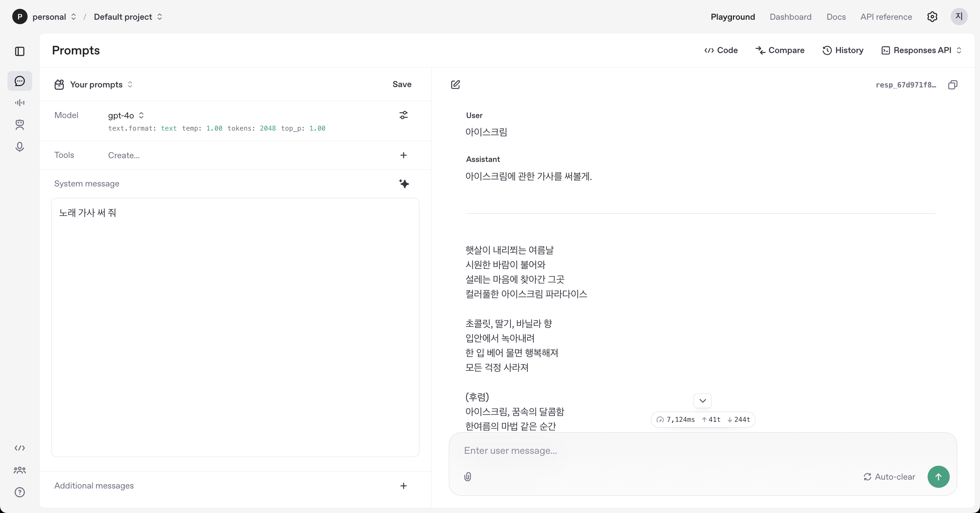
Task: Open the Assistants robot sidebar icon
Action: (x=20, y=125)
